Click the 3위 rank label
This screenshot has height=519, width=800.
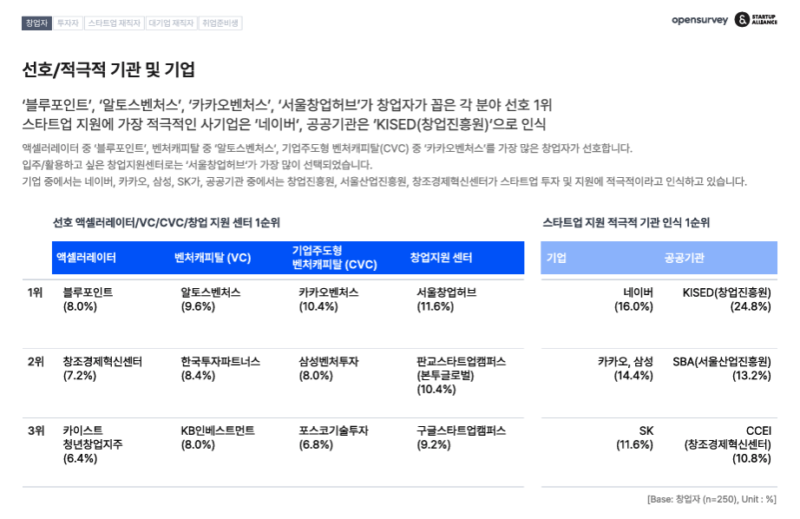35,431
